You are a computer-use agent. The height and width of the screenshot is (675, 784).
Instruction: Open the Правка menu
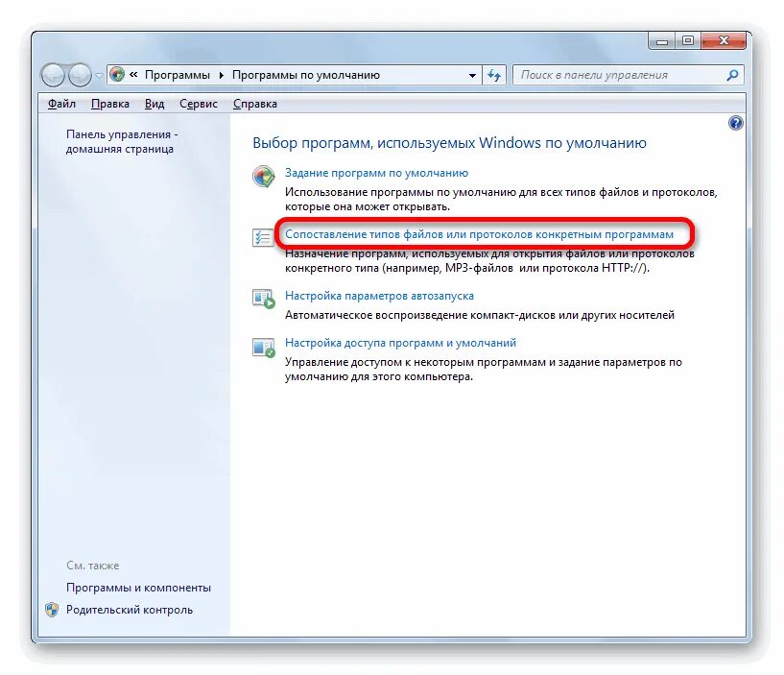[110, 104]
